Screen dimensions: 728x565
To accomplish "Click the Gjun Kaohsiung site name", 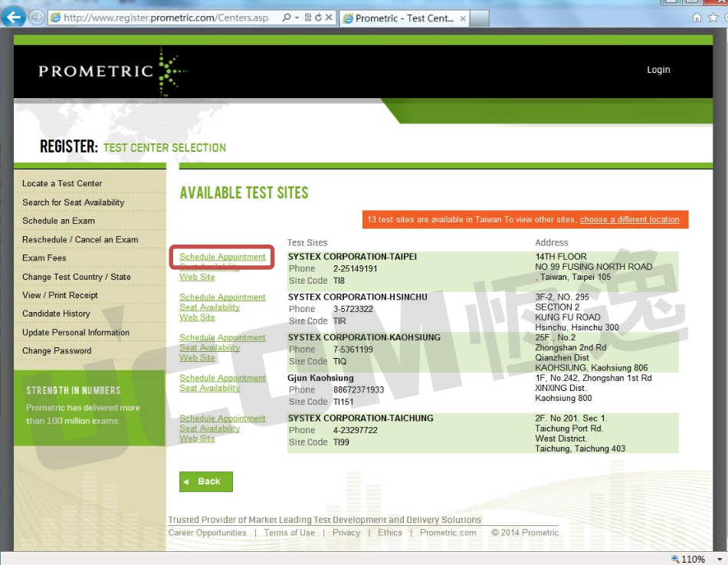I will click(x=320, y=378).
